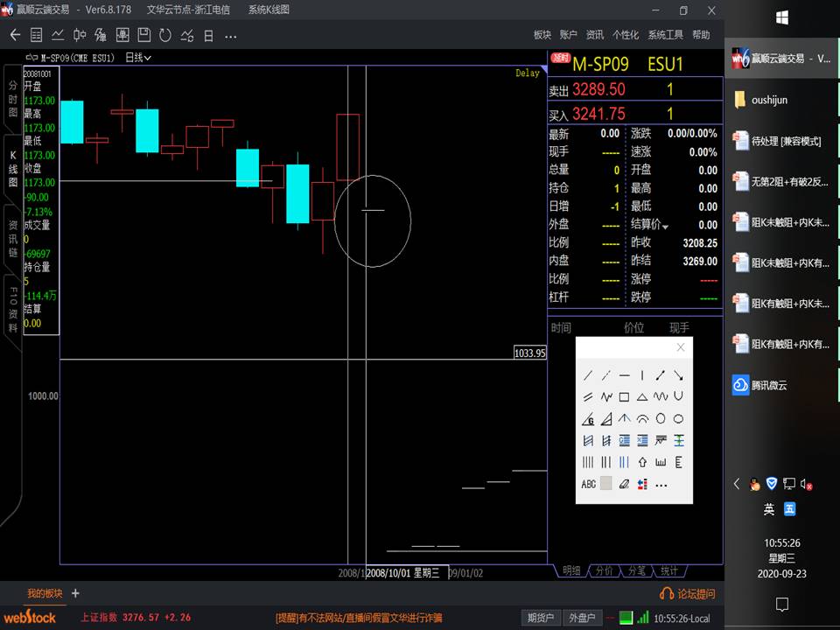Click the back arrow in the toolbar

tap(15, 35)
